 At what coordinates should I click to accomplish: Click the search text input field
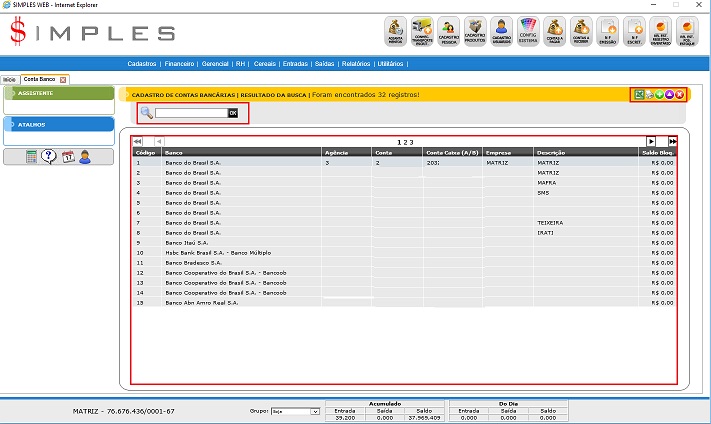[x=190, y=113]
